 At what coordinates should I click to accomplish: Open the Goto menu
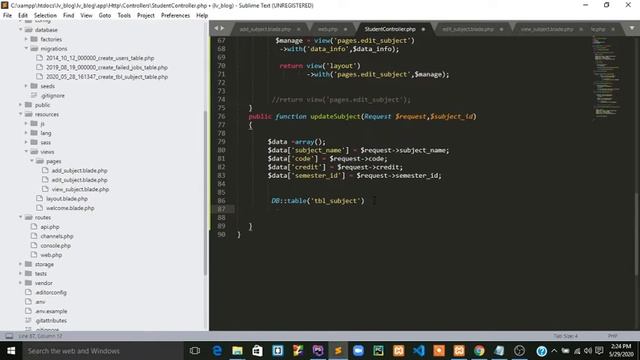[104, 16]
